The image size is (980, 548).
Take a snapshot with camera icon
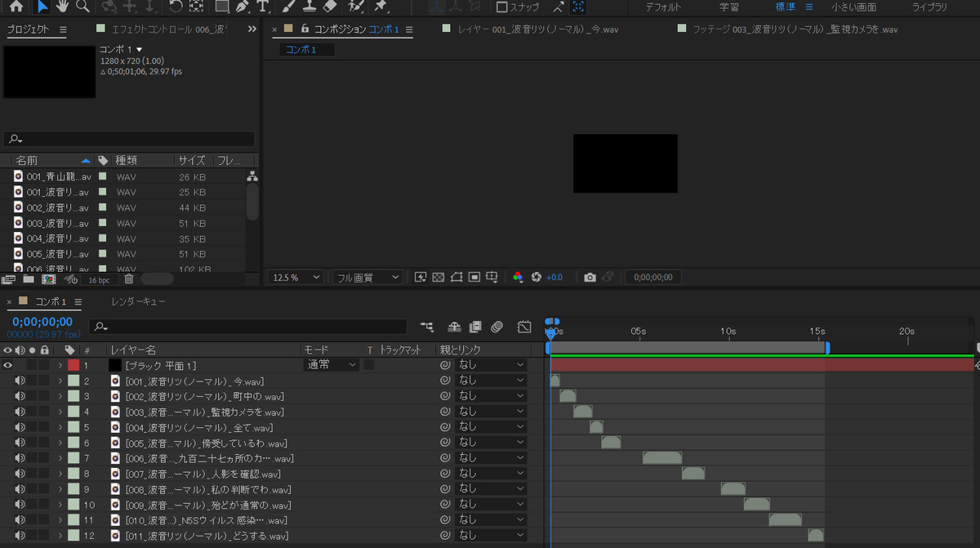coord(590,278)
